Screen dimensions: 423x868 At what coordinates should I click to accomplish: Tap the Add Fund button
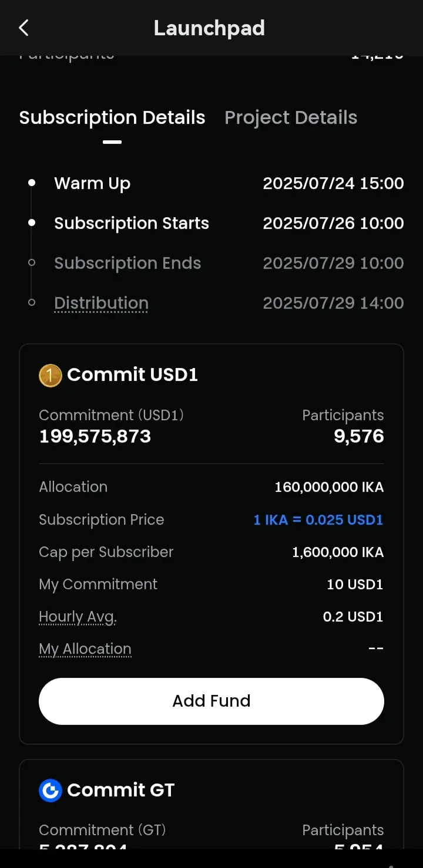(x=211, y=701)
